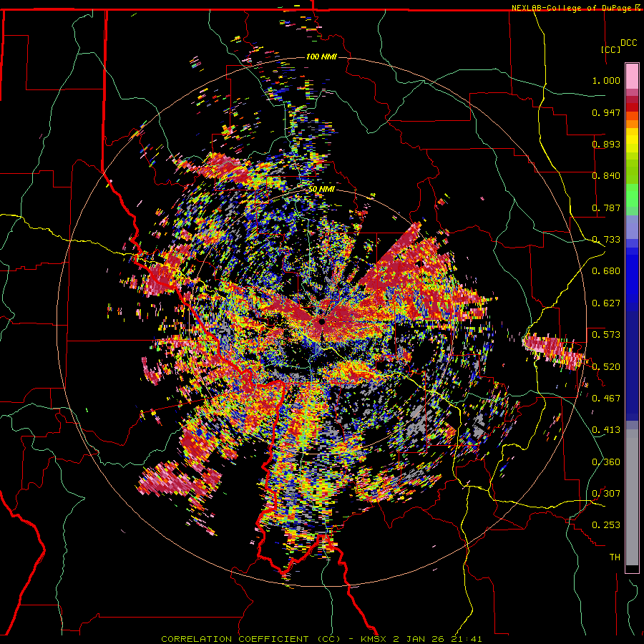644x644 pixels.
Task: Click the 100 NMI range ring label
Action: pyautogui.click(x=321, y=57)
